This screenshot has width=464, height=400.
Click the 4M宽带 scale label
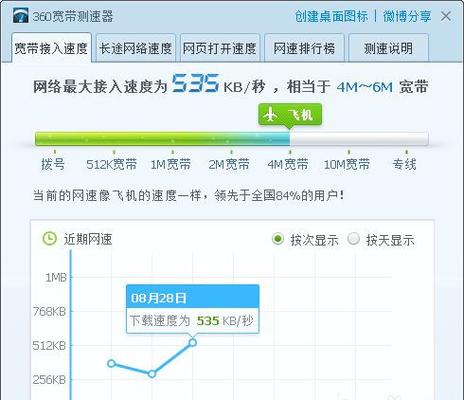point(288,164)
